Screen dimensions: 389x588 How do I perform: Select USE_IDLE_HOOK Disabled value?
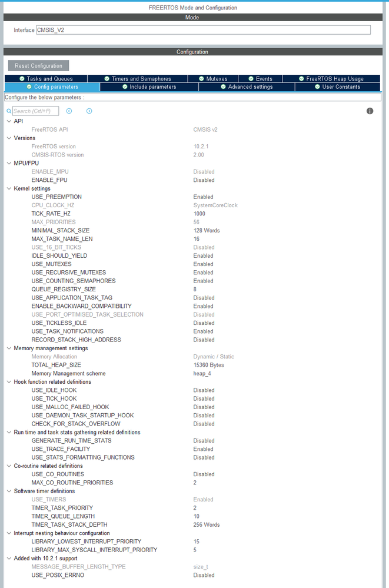(x=204, y=390)
